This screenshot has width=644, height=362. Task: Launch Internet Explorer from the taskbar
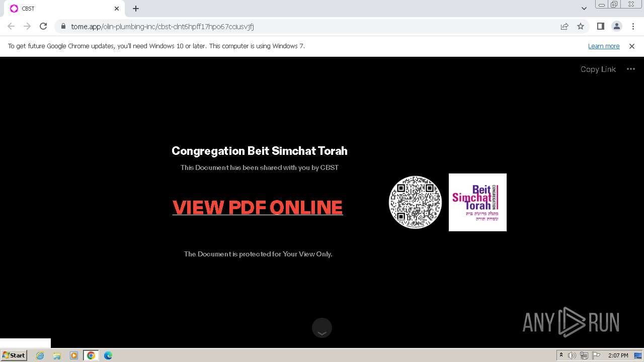click(x=40, y=355)
